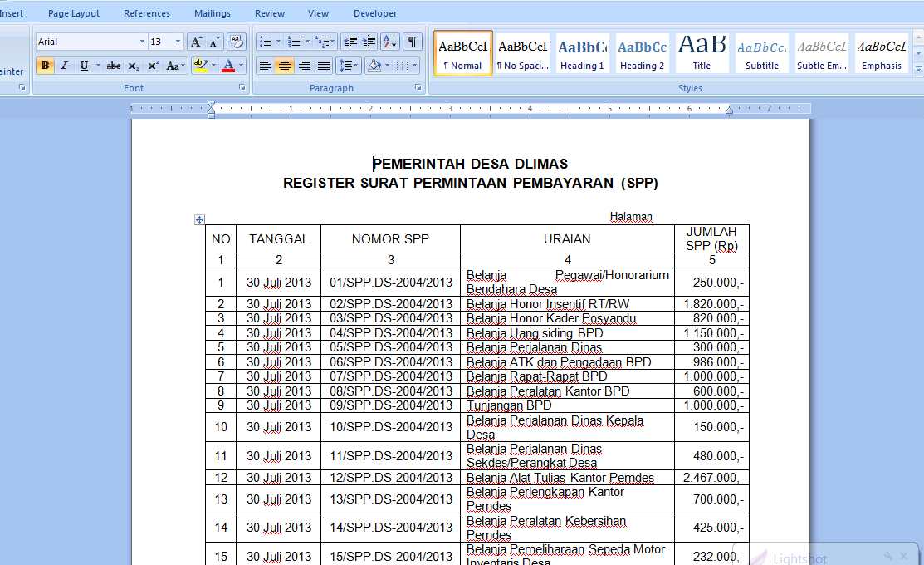
Task: Open the References tab
Action: coord(147,13)
